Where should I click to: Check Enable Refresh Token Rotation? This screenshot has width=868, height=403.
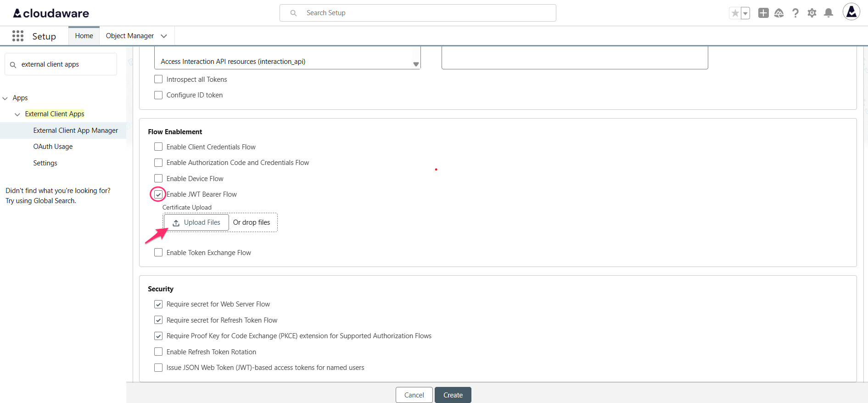click(158, 352)
